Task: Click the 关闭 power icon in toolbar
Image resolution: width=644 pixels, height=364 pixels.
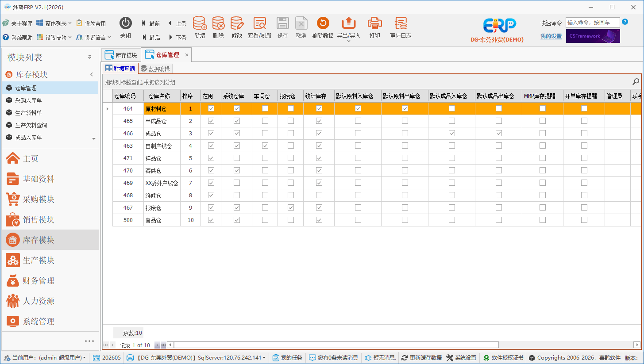Action: tap(126, 23)
